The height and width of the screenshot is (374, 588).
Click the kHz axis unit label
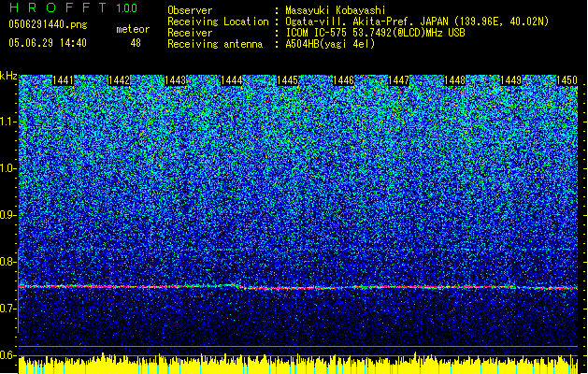tap(9, 76)
